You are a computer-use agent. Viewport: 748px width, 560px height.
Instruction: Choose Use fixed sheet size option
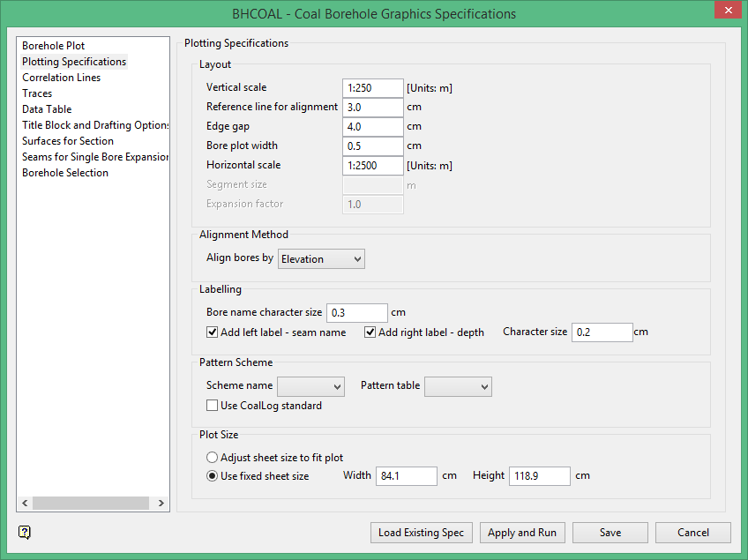click(x=213, y=476)
